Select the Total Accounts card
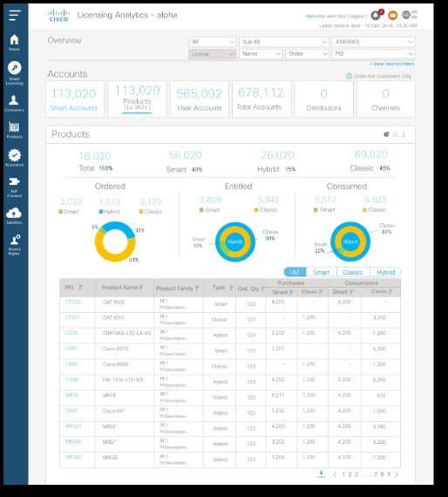The height and width of the screenshot is (497, 448). point(261,99)
